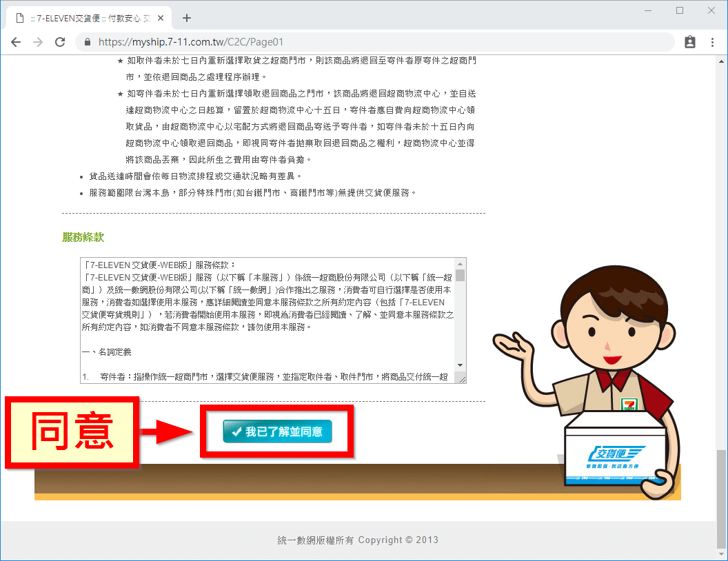Click the terms box scrollbar thumb
The image size is (728, 561).
[x=460, y=276]
